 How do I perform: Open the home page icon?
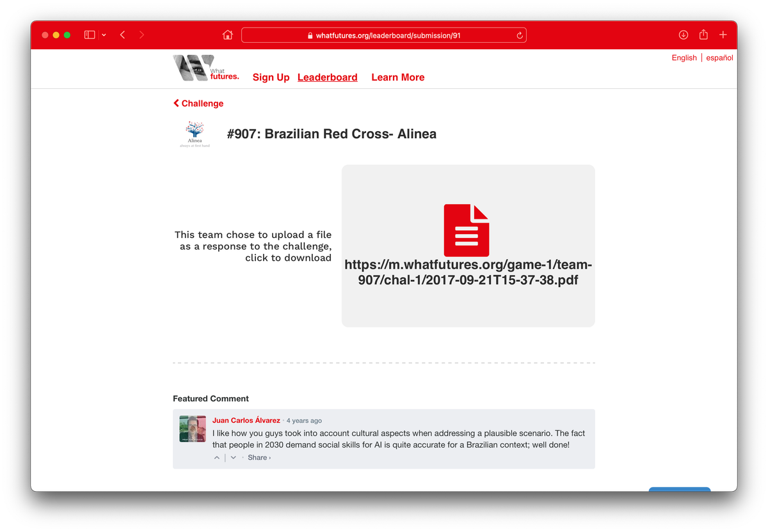click(x=227, y=35)
